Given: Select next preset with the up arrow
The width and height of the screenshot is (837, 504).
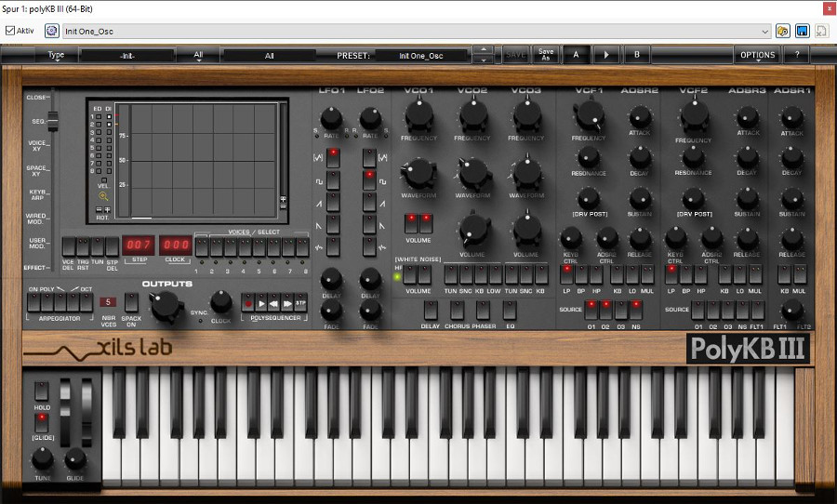Looking at the screenshot, I should 484,49.
